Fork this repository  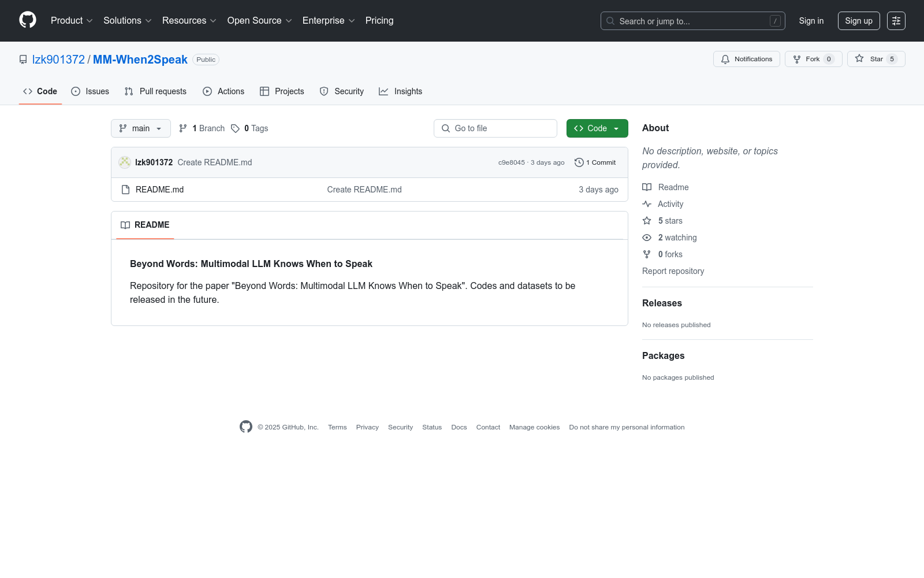[x=813, y=59]
